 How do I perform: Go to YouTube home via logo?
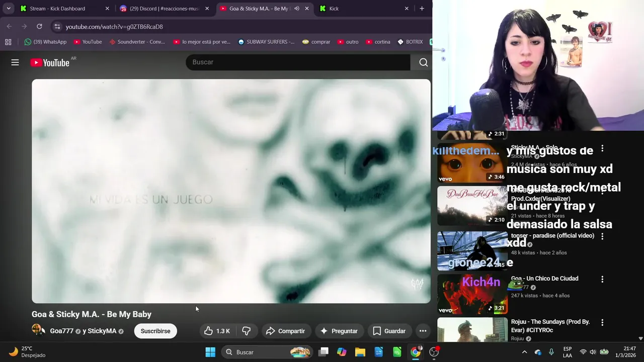point(49,62)
